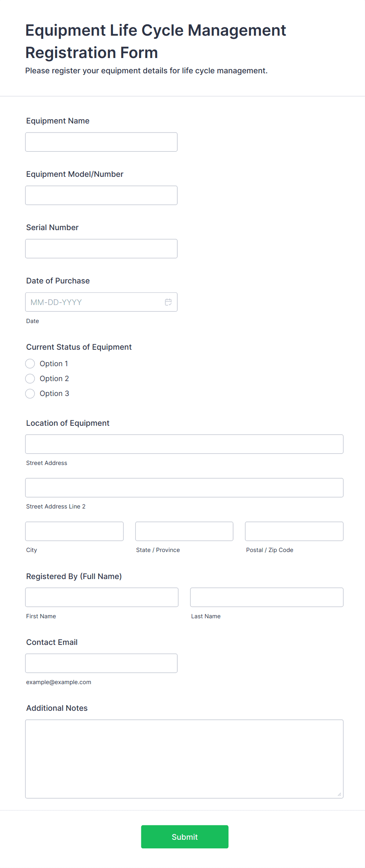The height and width of the screenshot is (868, 365).
Task: Select the City input box
Action: pyautogui.click(x=74, y=531)
